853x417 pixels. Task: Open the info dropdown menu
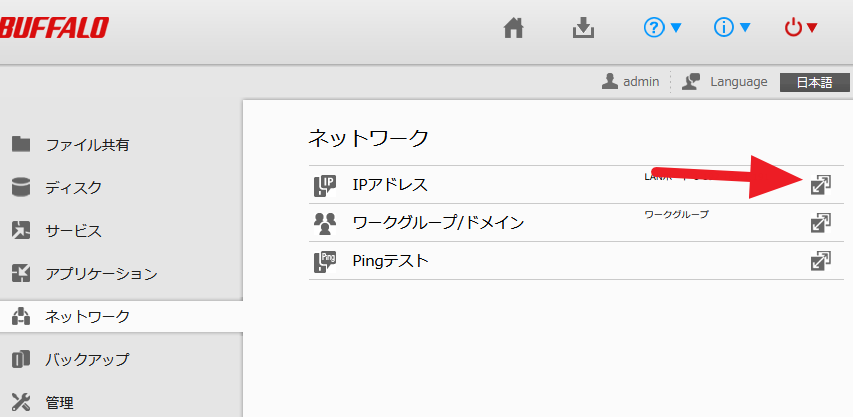coord(732,28)
